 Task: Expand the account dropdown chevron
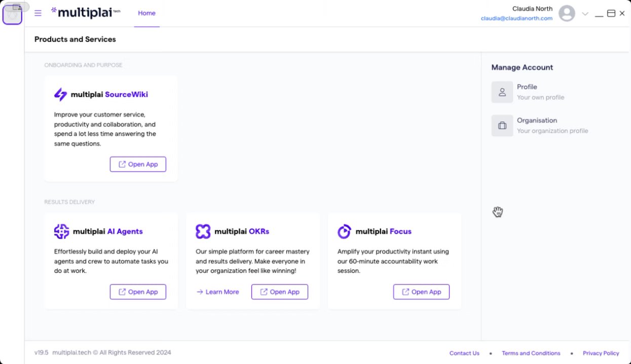(x=585, y=14)
